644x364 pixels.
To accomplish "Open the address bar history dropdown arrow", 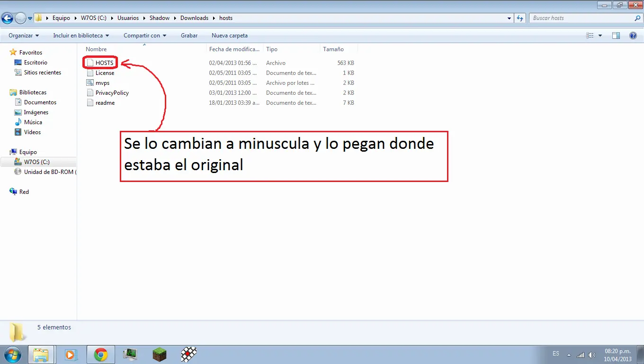I will (x=509, y=18).
